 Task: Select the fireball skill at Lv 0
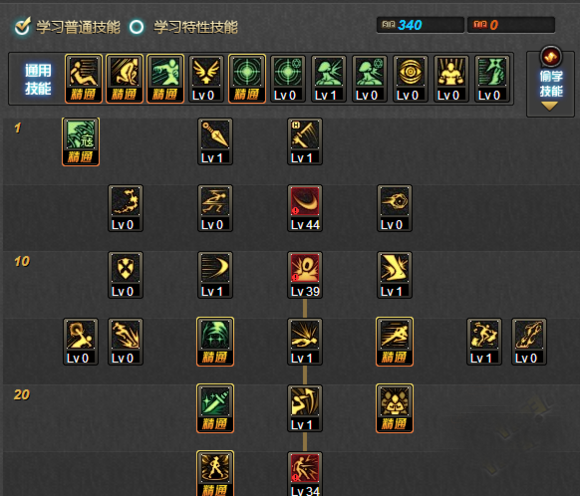point(395,208)
